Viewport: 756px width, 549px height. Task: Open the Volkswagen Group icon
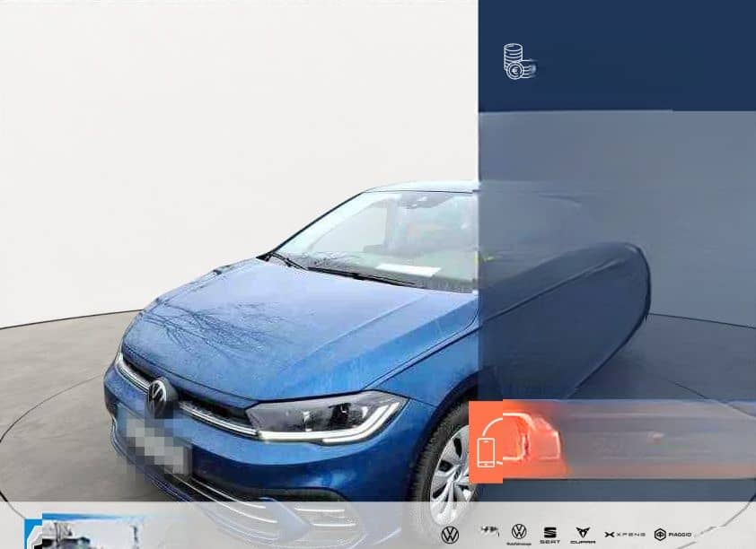coord(519,532)
